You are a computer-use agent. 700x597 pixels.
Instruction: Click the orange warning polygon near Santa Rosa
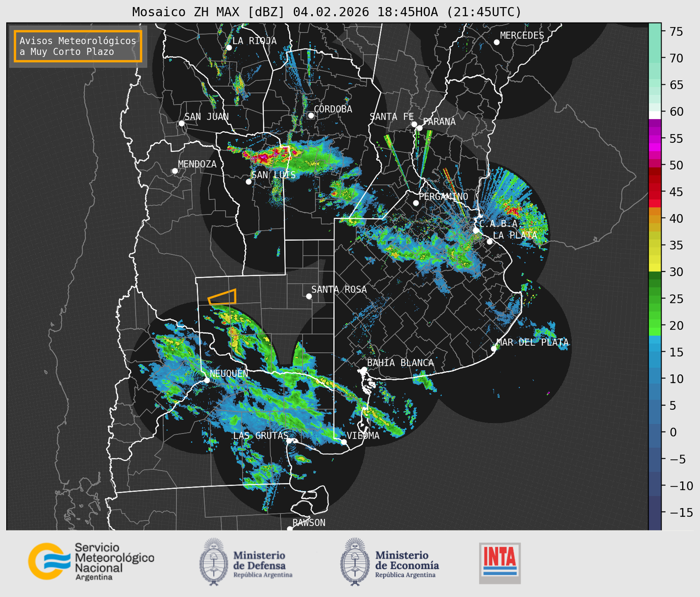(222, 297)
